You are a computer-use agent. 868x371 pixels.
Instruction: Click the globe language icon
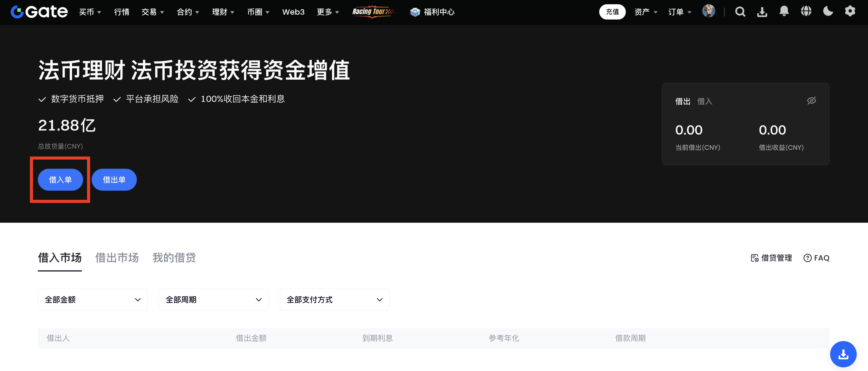[806, 12]
